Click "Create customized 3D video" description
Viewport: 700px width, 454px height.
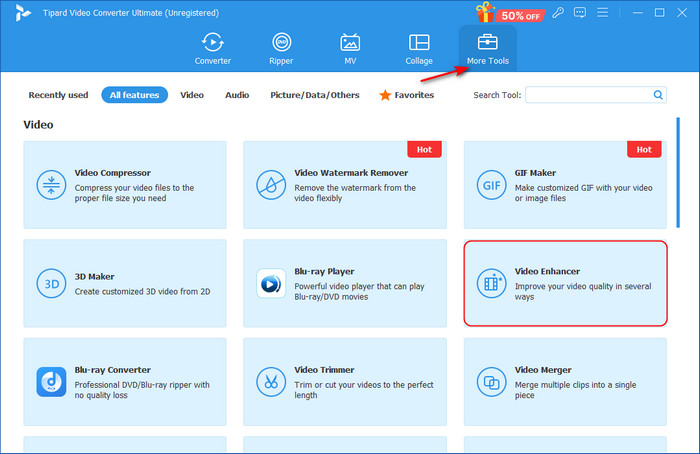(x=142, y=292)
